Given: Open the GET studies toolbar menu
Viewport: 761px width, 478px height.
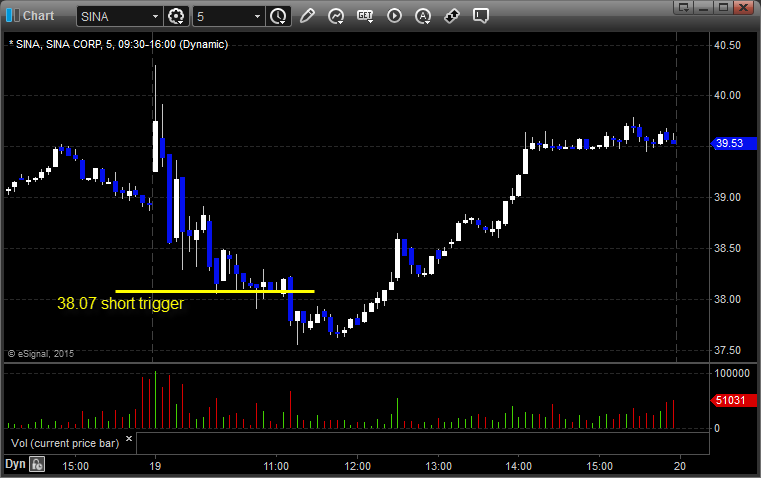Looking at the screenshot, I should point(365,16).
